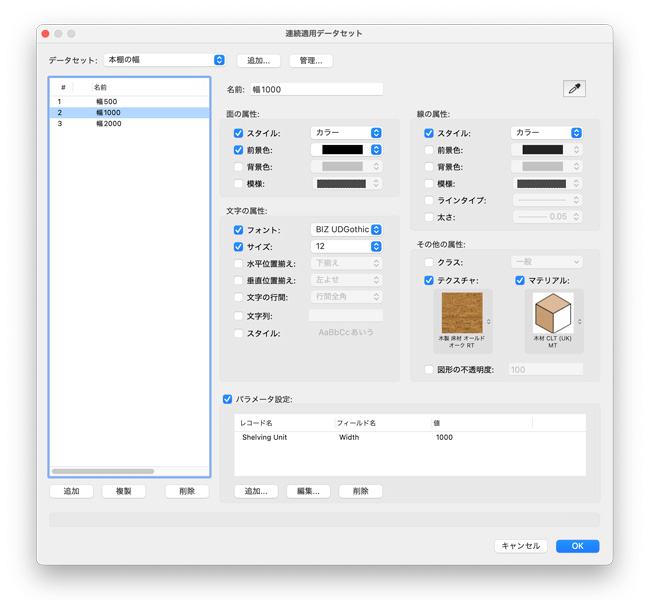The image size is (649, 600).
Task: Click the wood floor texture thumbnail
Action: coord(461,313)
